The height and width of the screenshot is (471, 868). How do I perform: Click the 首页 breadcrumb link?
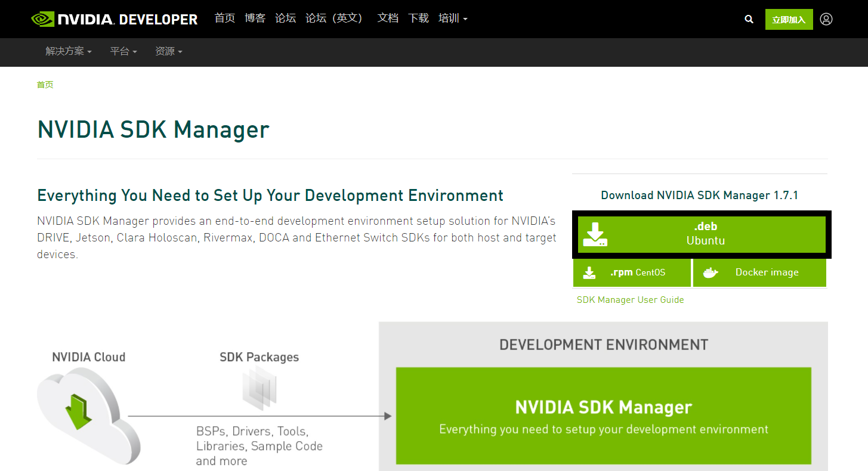pos(45,85)
